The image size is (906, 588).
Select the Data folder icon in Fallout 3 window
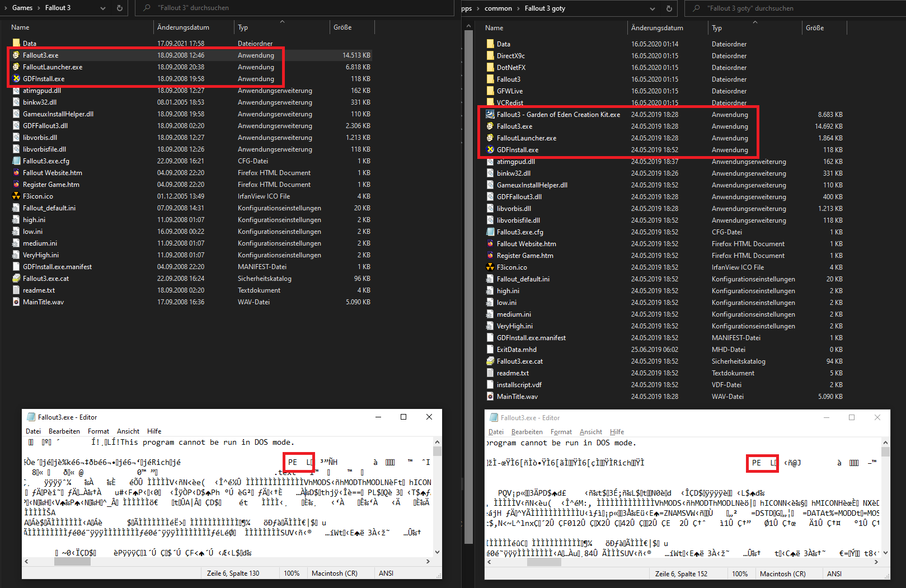click(16, 43)
